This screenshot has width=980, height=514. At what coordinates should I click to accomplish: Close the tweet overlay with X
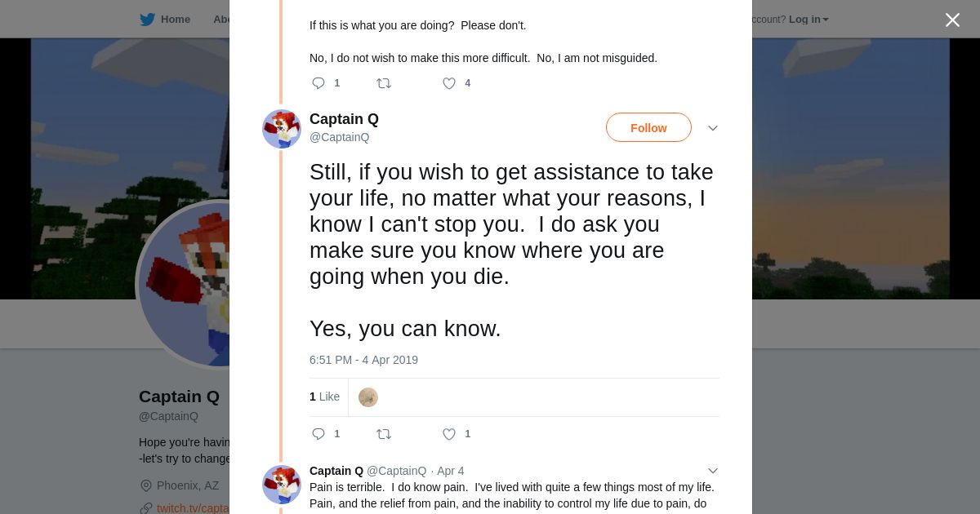[x=952, y=20]
